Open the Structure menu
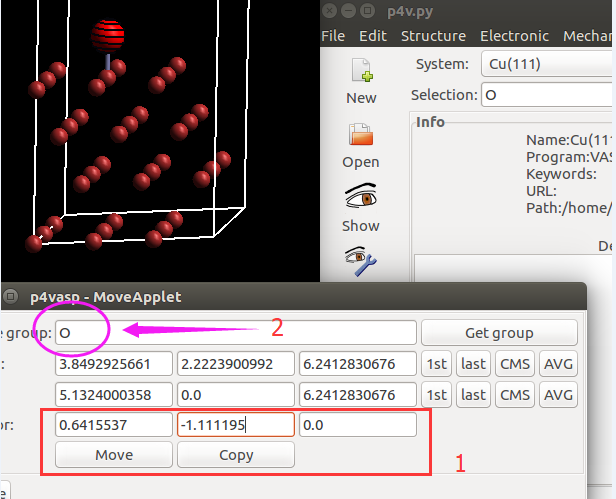Screen dimensions: 616x499 click(x=433, y=36)
